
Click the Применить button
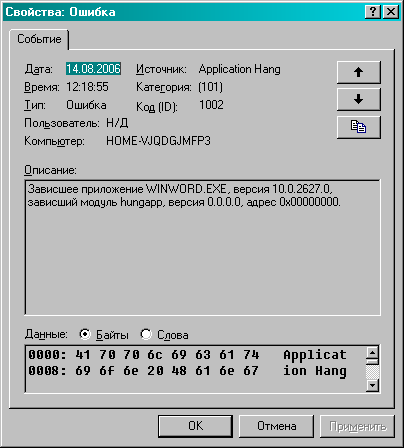(357, 426)
